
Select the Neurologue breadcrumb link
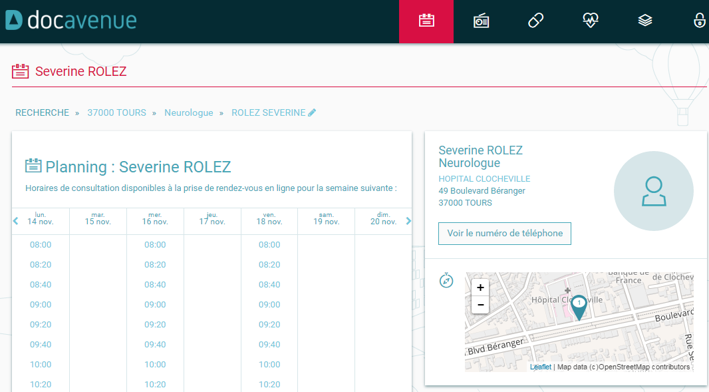[x=189, y=113]
